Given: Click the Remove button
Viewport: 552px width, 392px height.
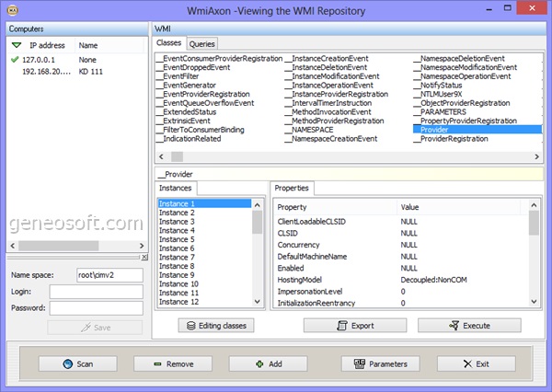Looking at the screenshot, I should pyautogui.click(x=173, y=363).
